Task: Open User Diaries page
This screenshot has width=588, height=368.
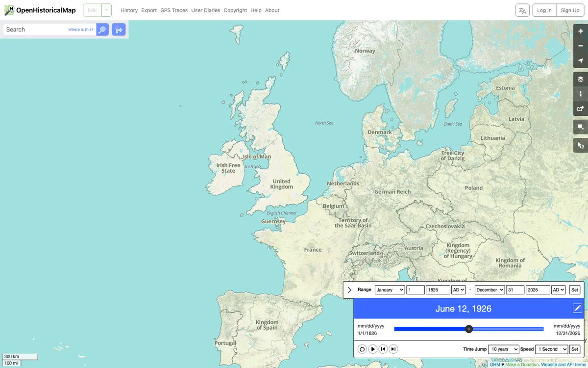Action: [206, 10]
